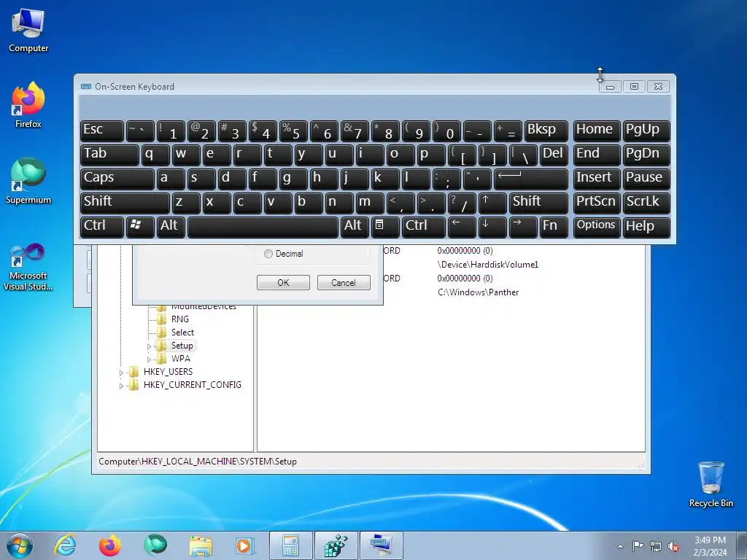The image size is (747, 560).
Task: Open Windows Explorer from the taskbar
Action: click(x=201, y=545)
